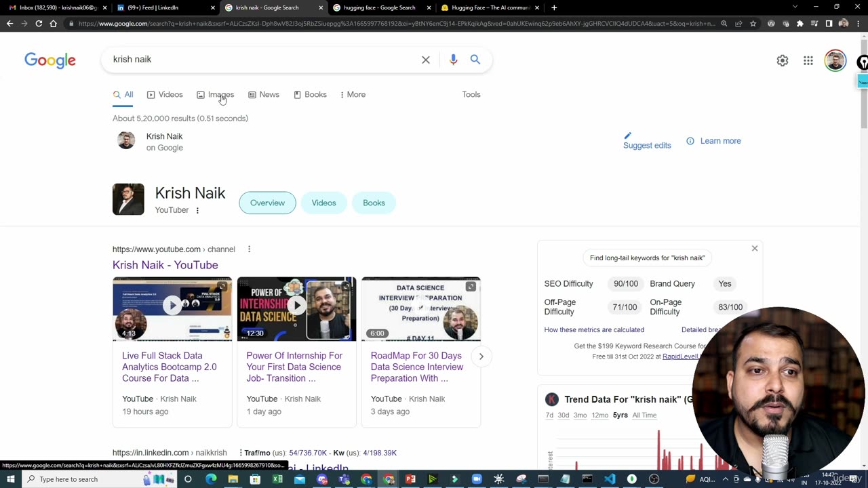Image resolution: width=868 pixels, height=488 pixels.
Task: Switch to the Images results tab
Action: click(x=215, y=95)
